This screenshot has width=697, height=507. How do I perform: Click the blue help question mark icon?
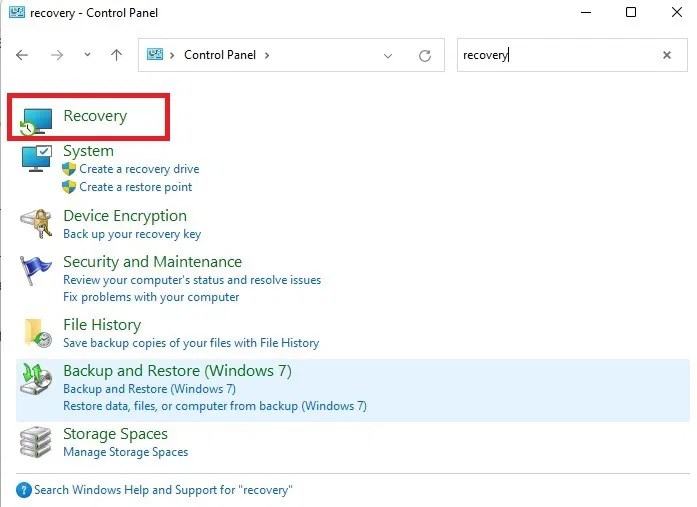(x=24, y=490)
